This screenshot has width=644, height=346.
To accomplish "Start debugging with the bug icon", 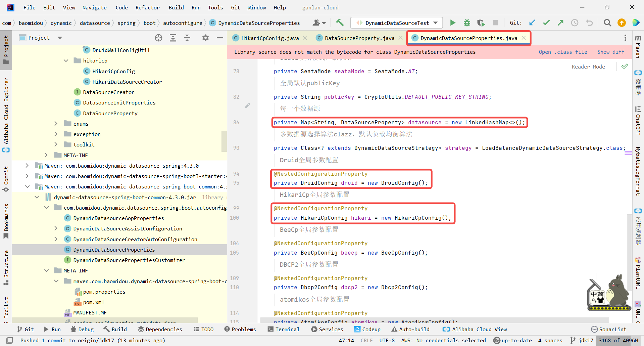I will [467, 23].
